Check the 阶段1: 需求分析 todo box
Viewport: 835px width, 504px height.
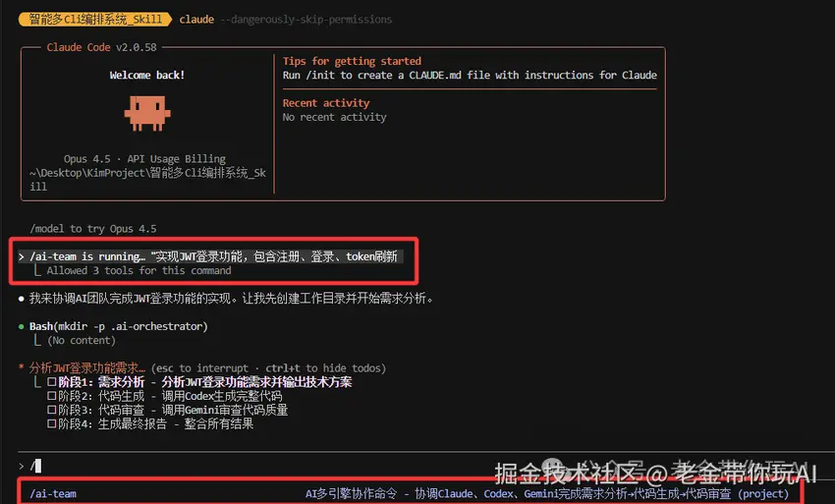tap(52, 382)
